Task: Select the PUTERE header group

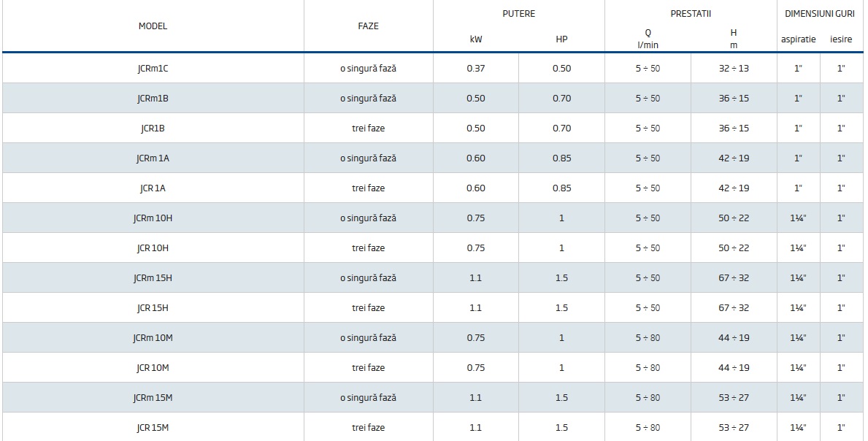Action: coord(518,14)
